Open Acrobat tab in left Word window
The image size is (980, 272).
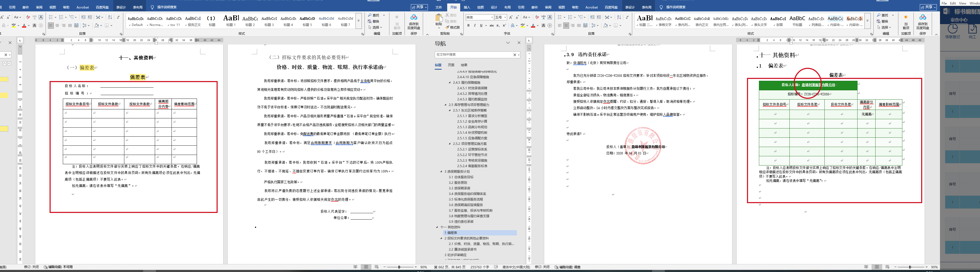point(82,7)
